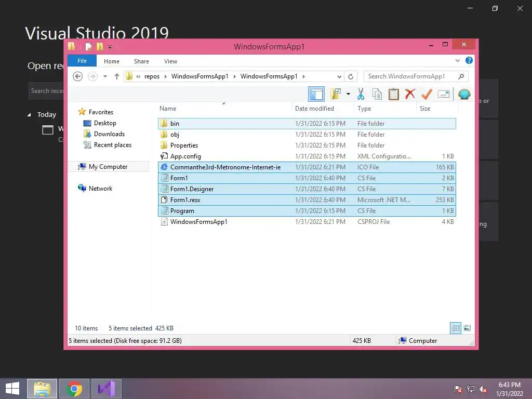Go up one folder level
This screenshot has width=532, height=399.
tap(117, 76)
